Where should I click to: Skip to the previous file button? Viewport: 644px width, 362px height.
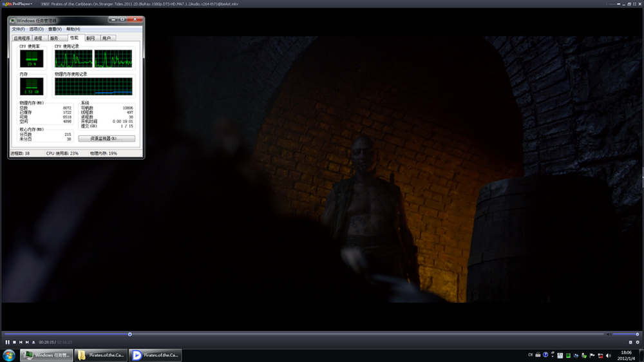(21, 342)
